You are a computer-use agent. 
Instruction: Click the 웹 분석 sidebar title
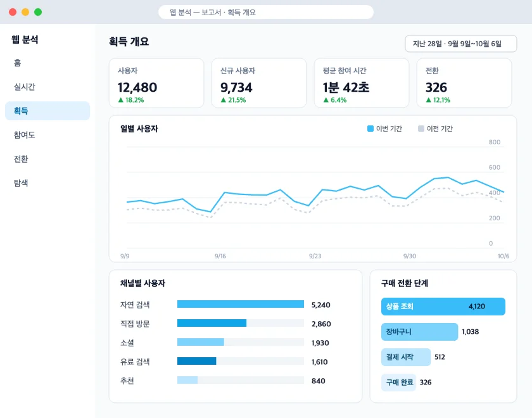click(x=25, y=40)
